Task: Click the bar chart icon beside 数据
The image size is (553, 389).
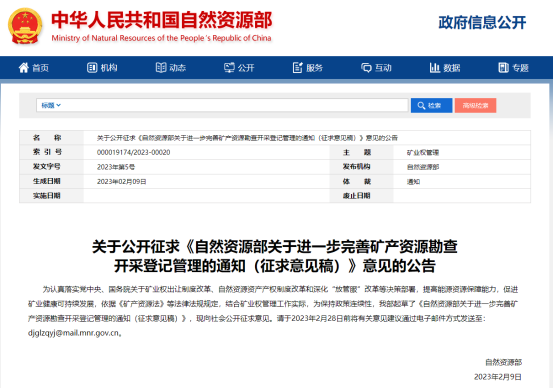Action: pyautogui.click(x=435, y=67)
